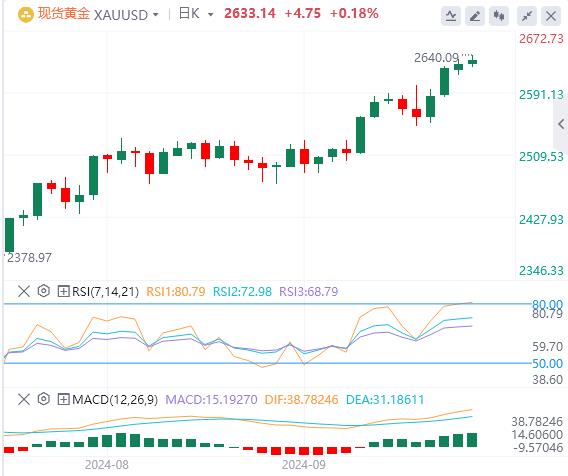568x476 pixels.
Task: Open RSI indicator settings gear
Action: (x=44, y=291)
